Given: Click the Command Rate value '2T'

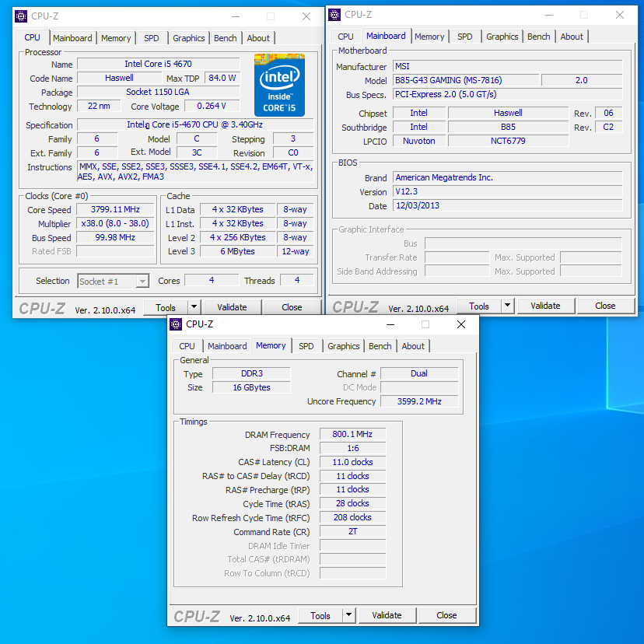Looking at the screenshot, I should click(x=353, y=531).
